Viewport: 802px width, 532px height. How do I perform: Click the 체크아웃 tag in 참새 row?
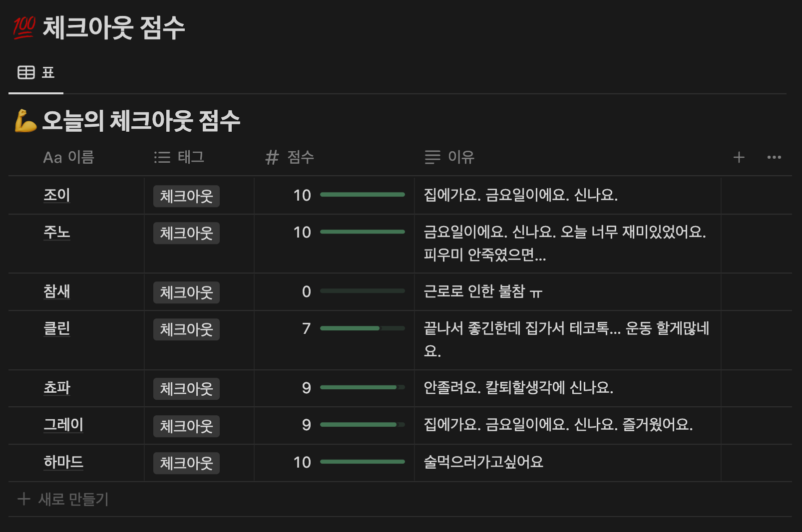tap(186, 292)
